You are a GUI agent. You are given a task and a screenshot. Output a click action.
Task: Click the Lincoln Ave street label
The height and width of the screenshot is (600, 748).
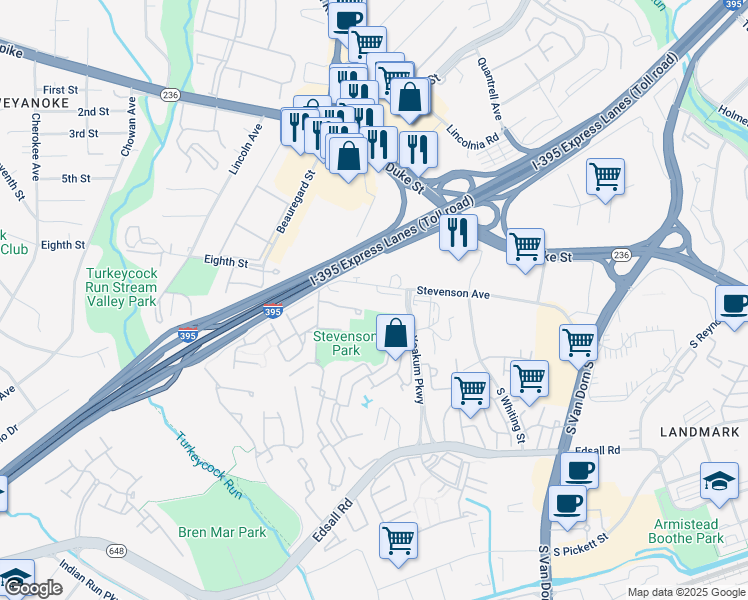click(x=246, y=149)
